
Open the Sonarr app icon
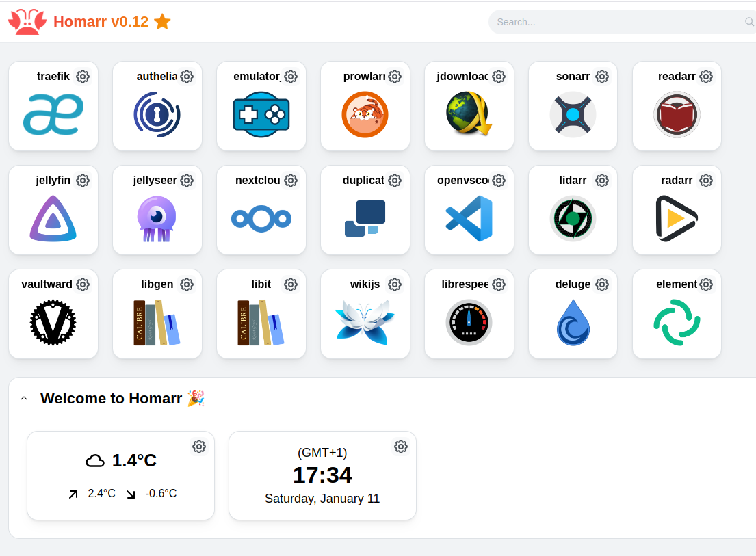click(x=573, y=114)
